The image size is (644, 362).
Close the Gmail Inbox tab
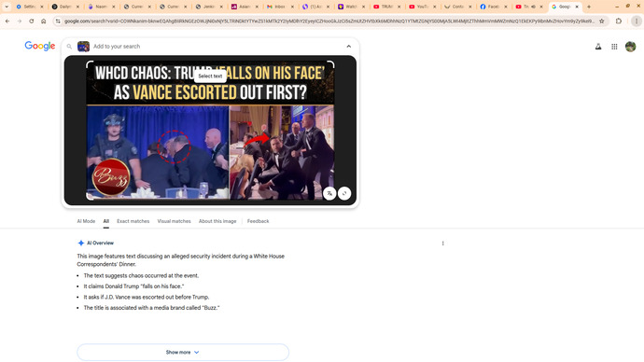[292, 7]
